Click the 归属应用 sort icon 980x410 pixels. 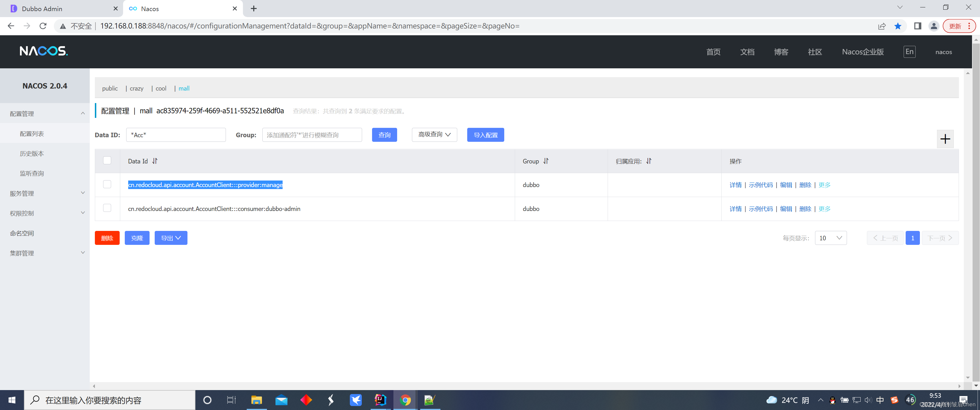(x=649, y=161)
